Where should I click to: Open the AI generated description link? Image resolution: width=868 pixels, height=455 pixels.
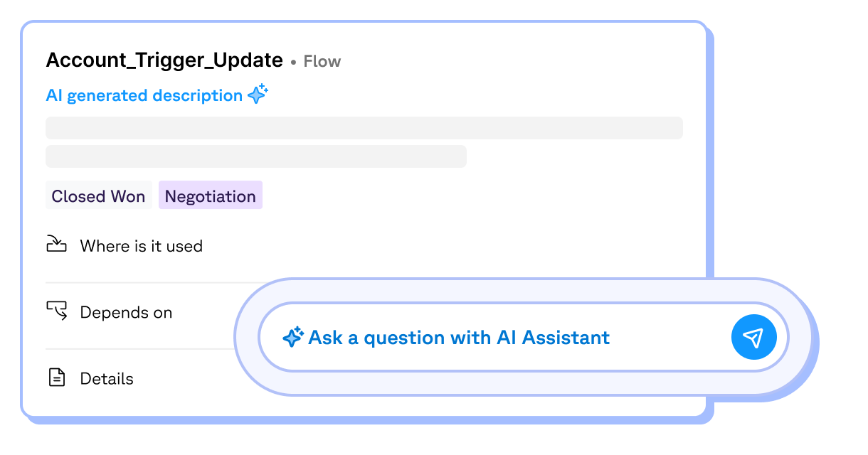point(144,95)
